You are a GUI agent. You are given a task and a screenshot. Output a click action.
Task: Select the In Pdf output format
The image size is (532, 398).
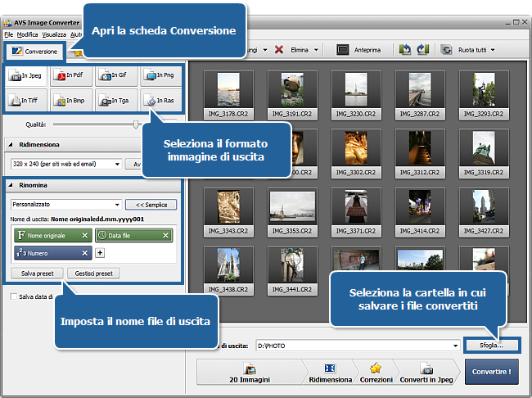point(71,76)
